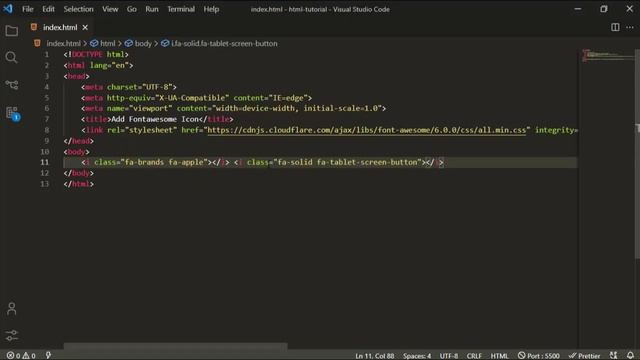640x360 pixels.
Task: Click feedback/remote icon in status bar
Action: coord(613,356)
